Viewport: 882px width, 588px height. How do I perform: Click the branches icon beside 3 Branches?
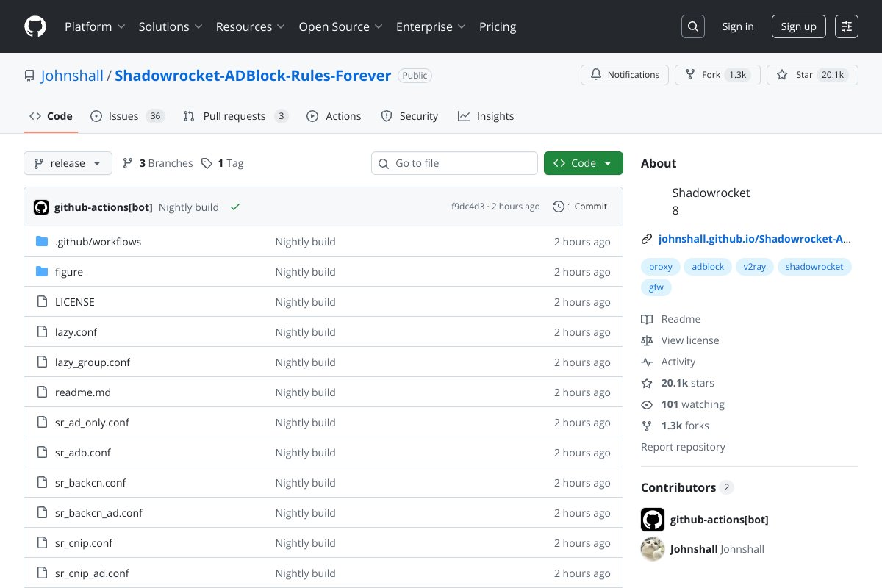point(128,163)
